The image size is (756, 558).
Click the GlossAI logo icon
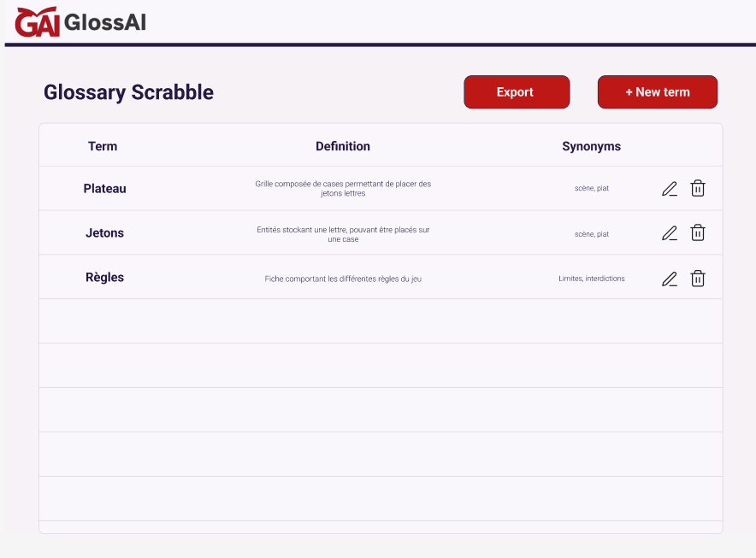pos(38,21)
